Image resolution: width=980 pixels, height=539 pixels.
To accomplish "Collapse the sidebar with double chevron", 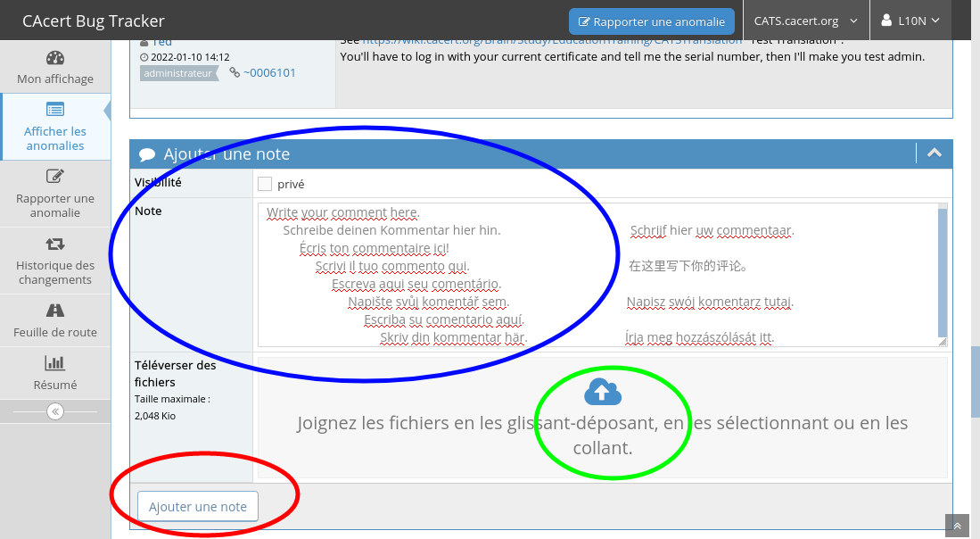I will [55, 411].
